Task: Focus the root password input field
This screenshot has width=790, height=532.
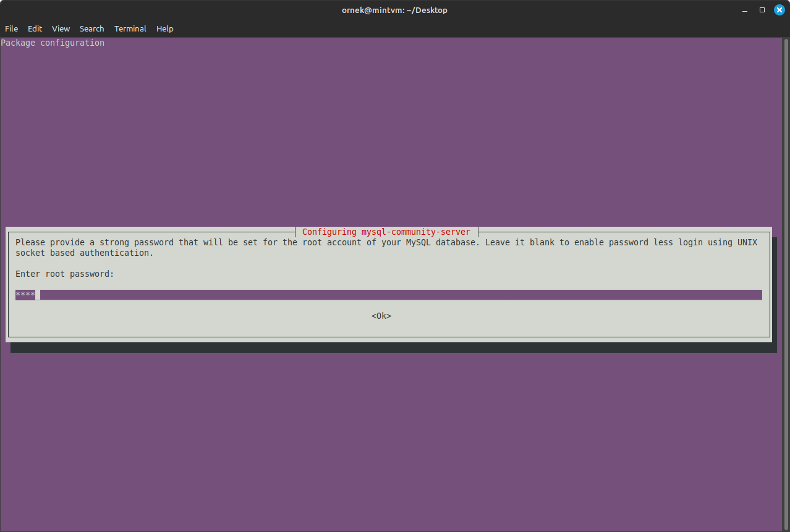Action: coord(389,295)
